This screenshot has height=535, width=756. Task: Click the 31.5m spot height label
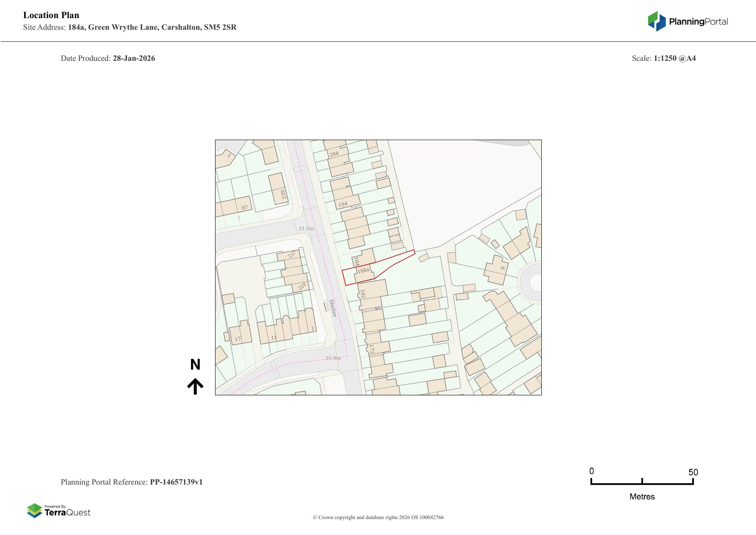(306, 228)
